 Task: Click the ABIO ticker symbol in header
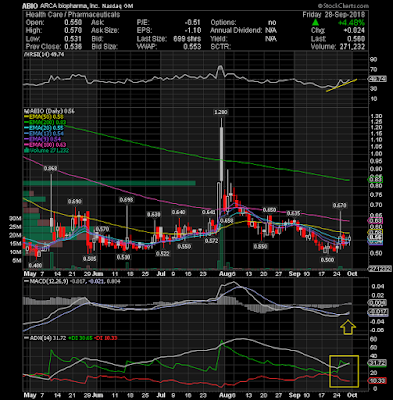pos(30,6)
